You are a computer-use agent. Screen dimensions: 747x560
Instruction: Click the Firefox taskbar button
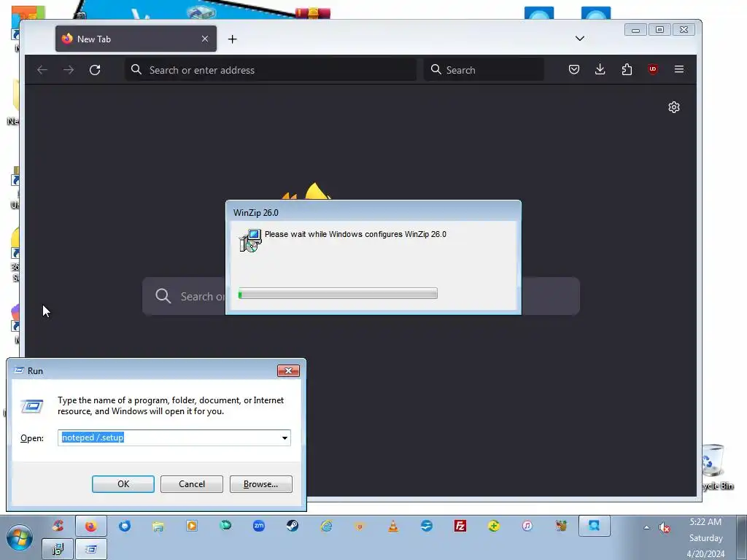90,526
